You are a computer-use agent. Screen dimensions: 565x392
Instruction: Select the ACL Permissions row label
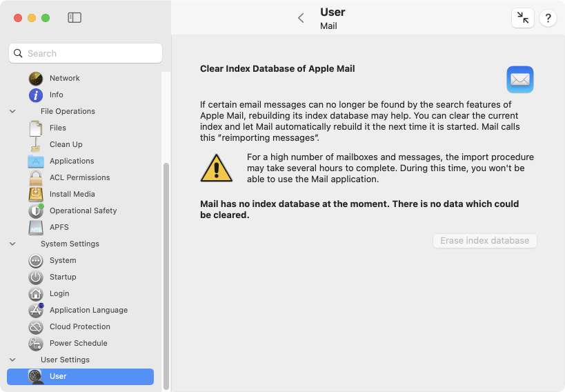tap(79, 178)
